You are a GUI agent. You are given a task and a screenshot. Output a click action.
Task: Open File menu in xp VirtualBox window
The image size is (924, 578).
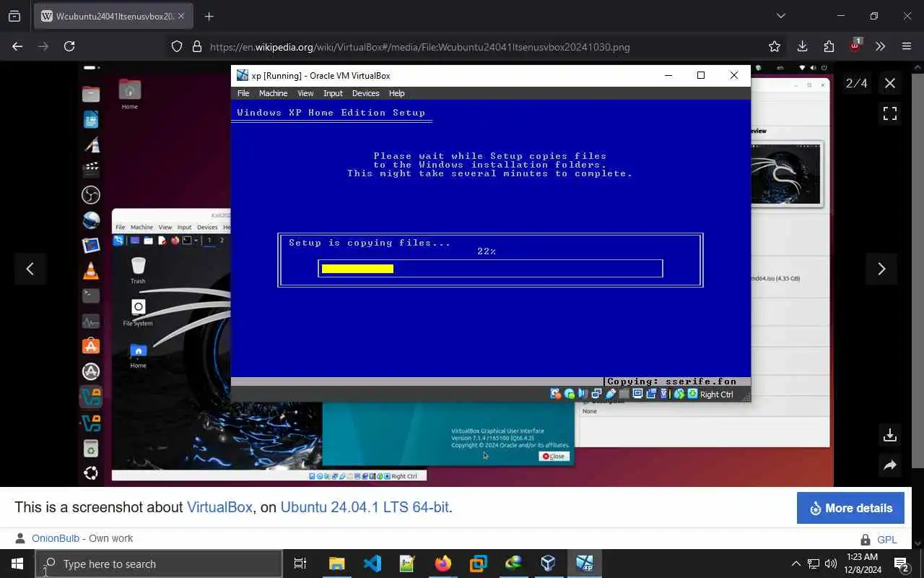[x=243, y=93]
